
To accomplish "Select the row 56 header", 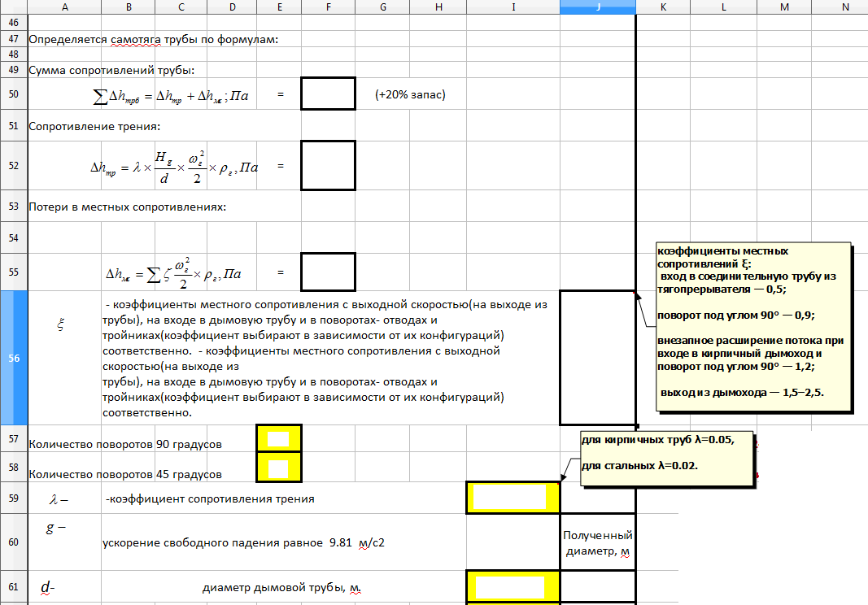I will 13,358.
